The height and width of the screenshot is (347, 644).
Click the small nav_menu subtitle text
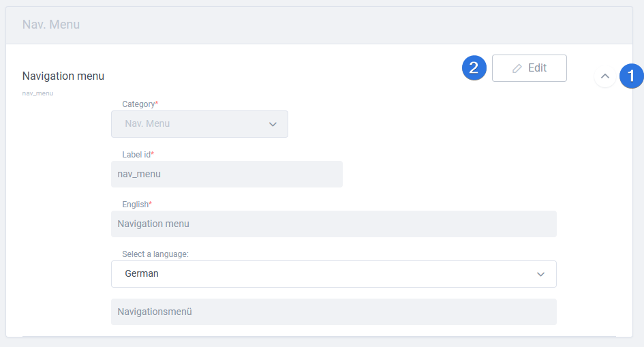tap(37, 93)
